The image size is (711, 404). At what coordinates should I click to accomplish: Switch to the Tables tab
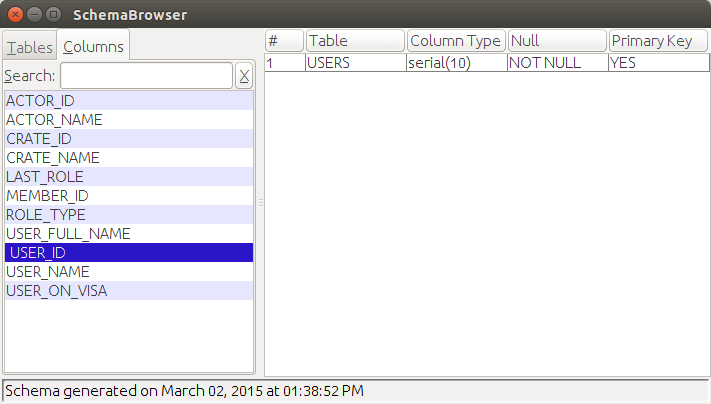tap(29, 47)
